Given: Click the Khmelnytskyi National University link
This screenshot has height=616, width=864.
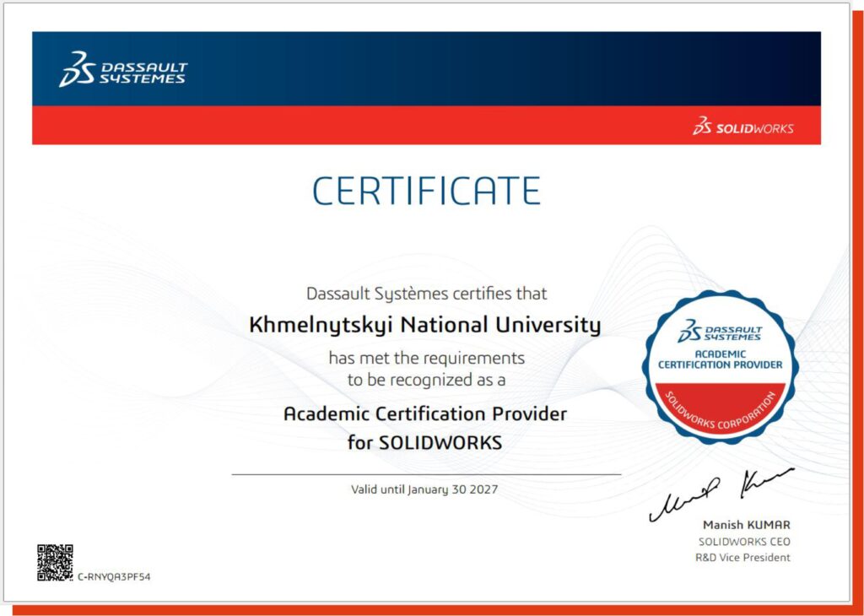Looking at the screenshot, I should click(x=428, y=325).
